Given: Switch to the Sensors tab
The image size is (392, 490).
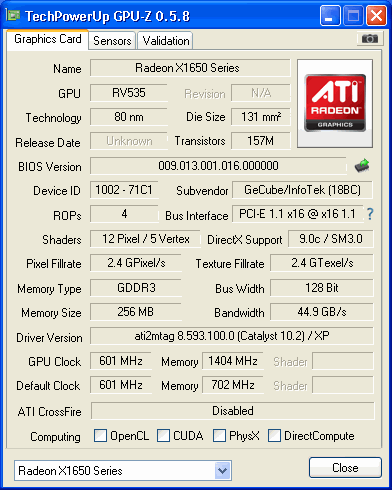Looking at the screenshot, I should pyautogui.click(x=112, y=41).
